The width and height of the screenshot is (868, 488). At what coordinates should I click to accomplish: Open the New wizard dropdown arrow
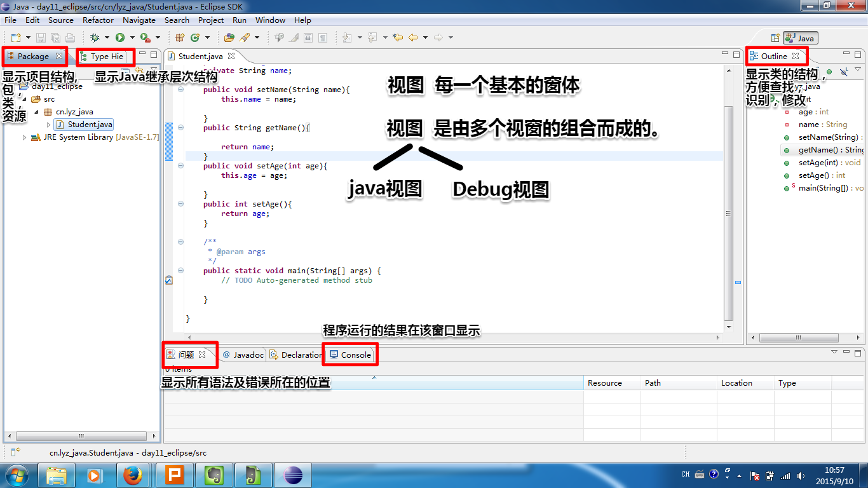pyautogui.click(x=27, y=37)
